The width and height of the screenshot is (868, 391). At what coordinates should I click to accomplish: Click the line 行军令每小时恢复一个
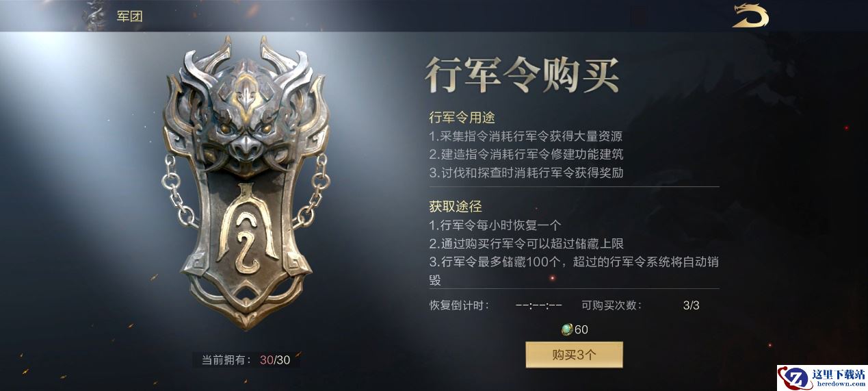pos(495,225)
